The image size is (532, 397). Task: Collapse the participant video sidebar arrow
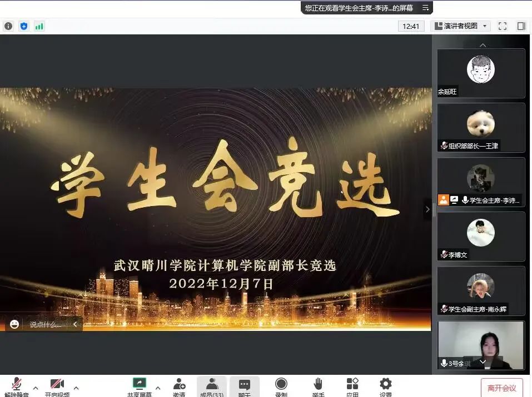click(427, 209)
